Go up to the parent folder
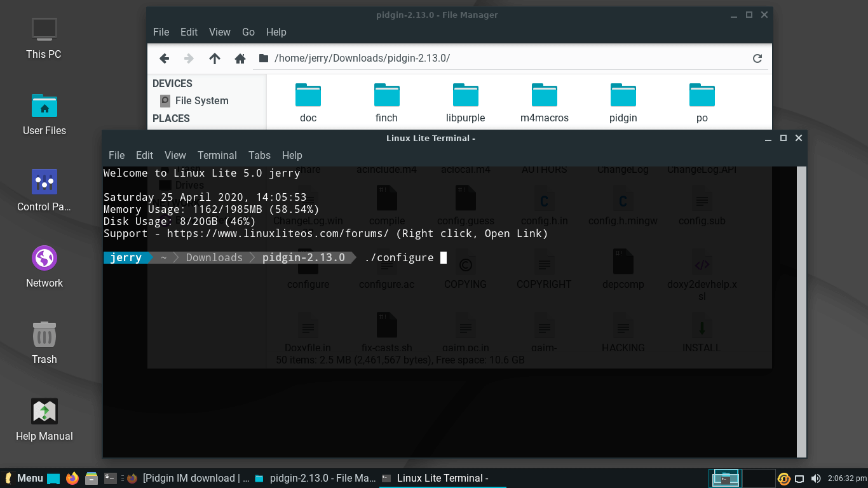 [x=215, y=58]
